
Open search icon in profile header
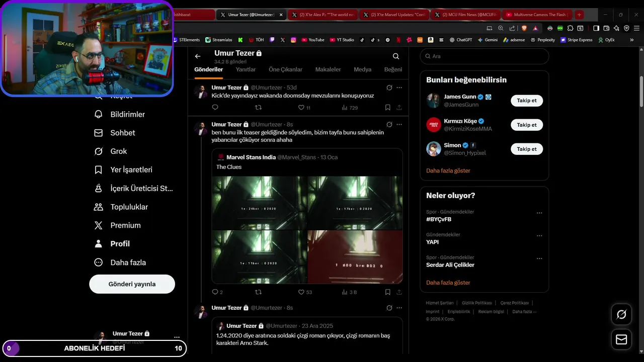(x=396, y=56)
